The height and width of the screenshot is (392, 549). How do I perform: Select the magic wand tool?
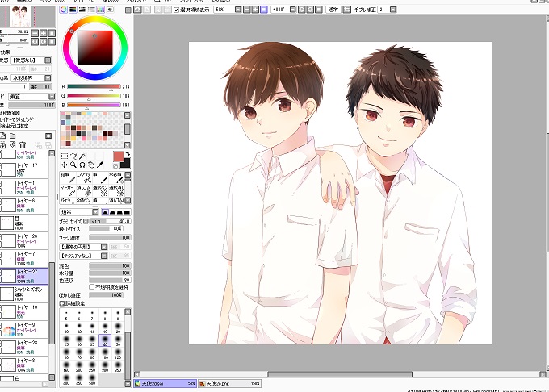coord(82,156)
